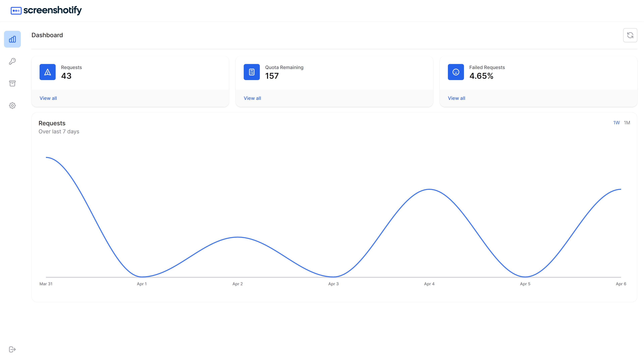Image resolution: width=644 pixels, height=362 pixels.
Task: Click the Failed Requests sad face icon
Action: pyautogui.click(x=456, y=72)
